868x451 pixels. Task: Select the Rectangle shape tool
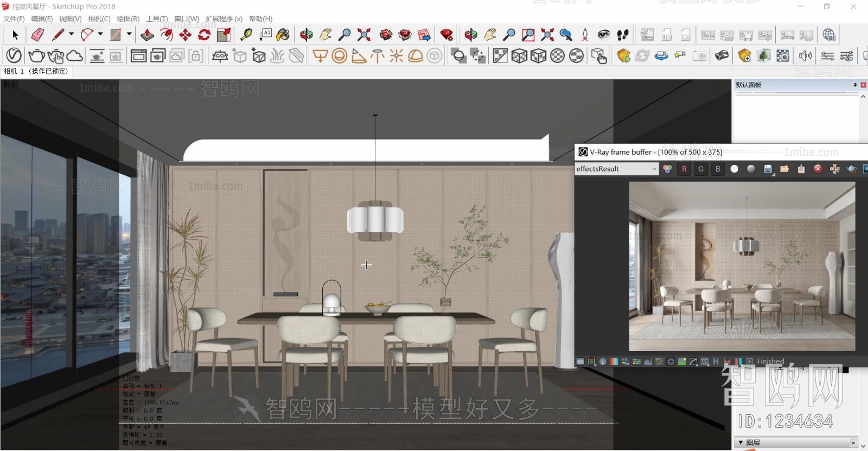click(116, 35)
